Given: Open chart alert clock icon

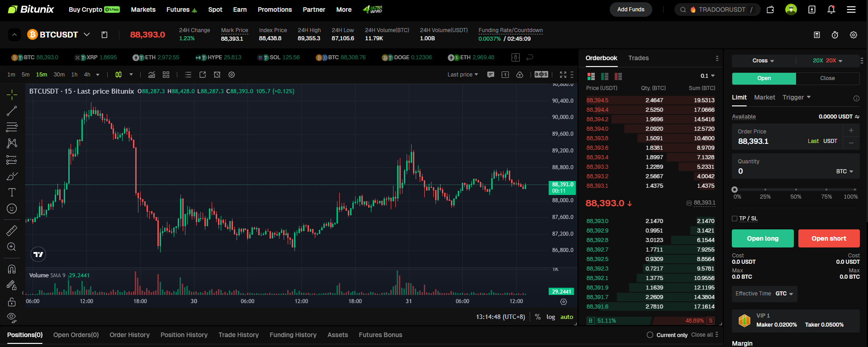Looking at the screenshot, I should click(x=217, y=75).
